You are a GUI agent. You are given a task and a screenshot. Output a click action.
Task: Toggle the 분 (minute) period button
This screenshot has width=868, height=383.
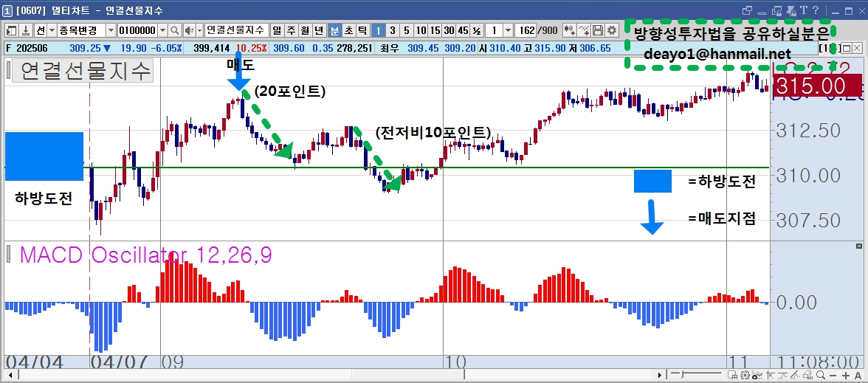coord(334,30)
